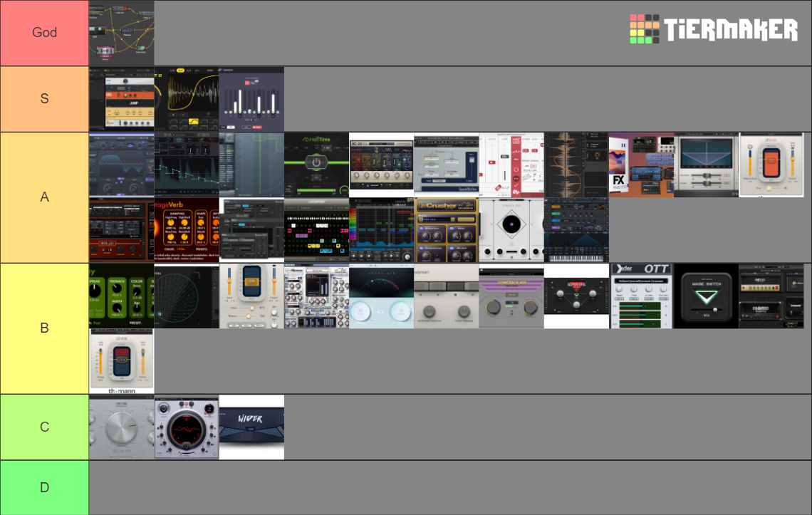812x515 pixels.
Task: Select the Magic Switch plugin image
Action: tap(705, 296)
